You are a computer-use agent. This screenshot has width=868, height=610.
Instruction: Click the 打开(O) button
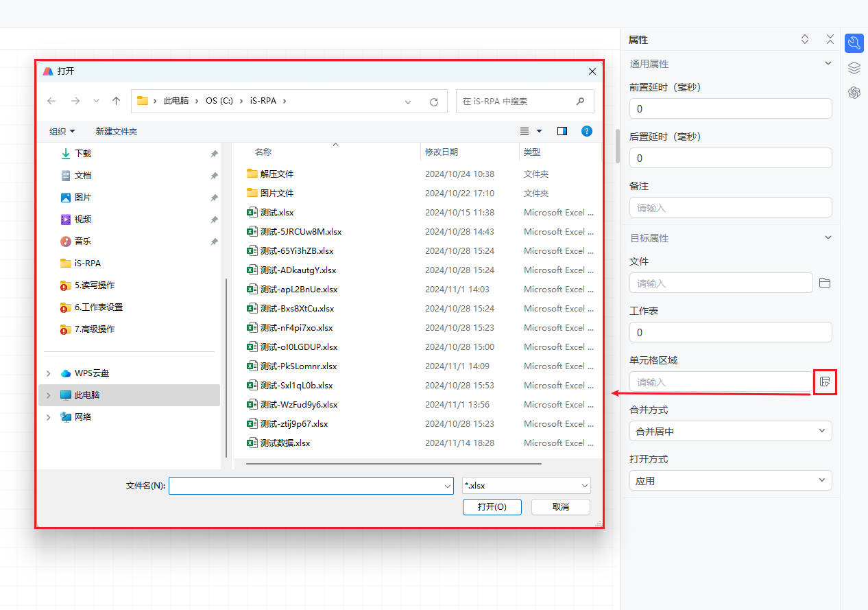pyautogui.click(x=492, y=507)
